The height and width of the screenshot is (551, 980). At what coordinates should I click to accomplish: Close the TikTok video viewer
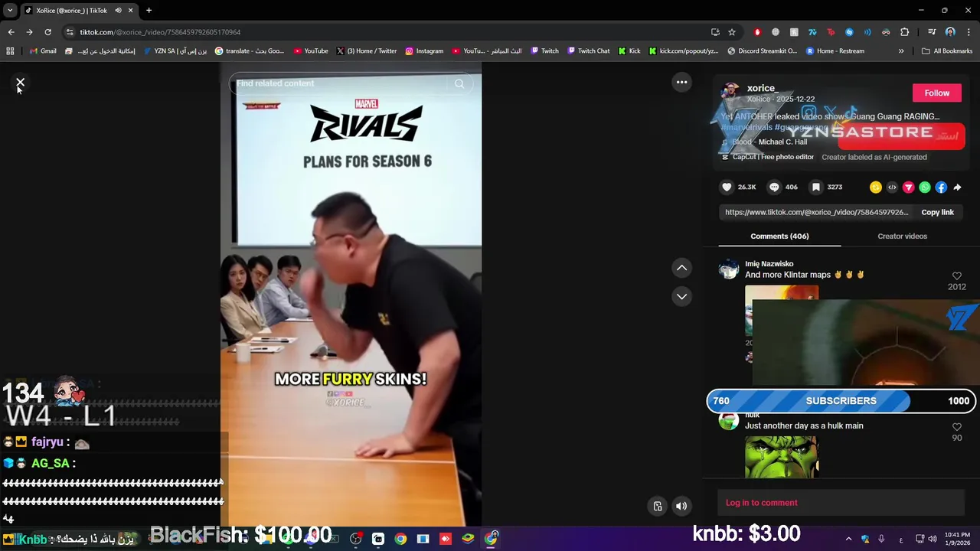tap(21, 83)
